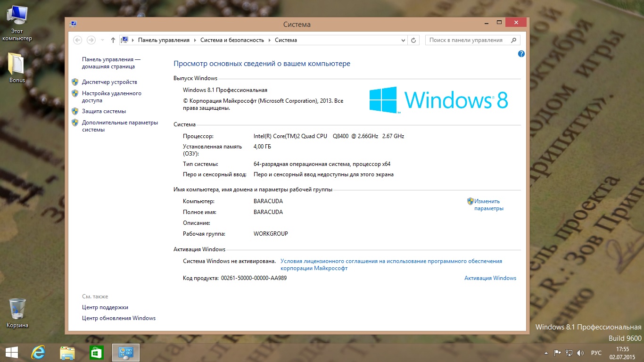Click shield icon beside 'Защита системы'
644x362 pixels.
74,111
